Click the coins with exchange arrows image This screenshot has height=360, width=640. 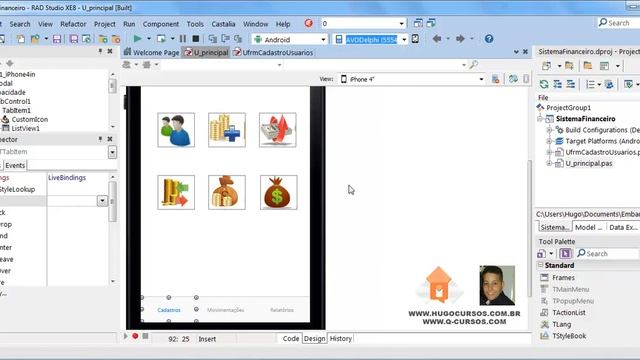point(176,192)
